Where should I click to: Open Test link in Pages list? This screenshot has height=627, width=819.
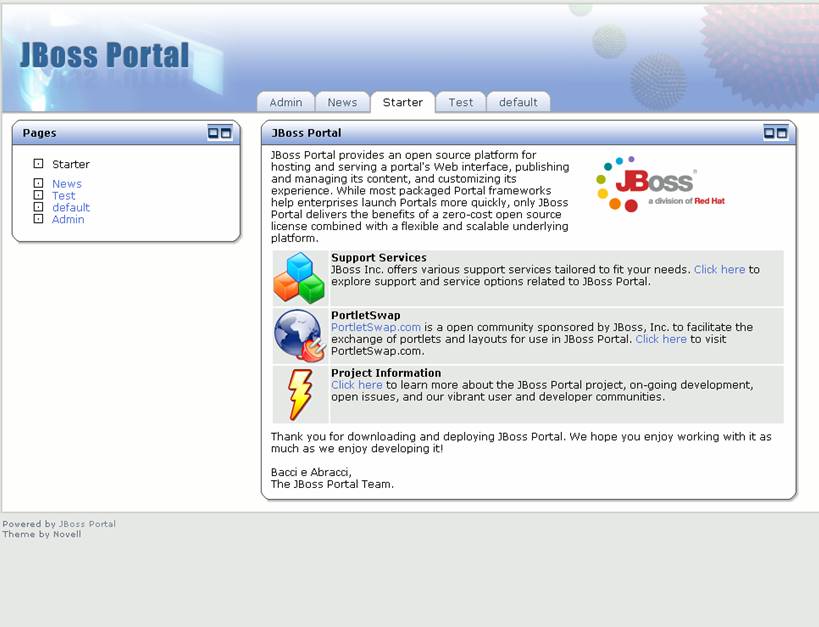(x=64, y=196)
